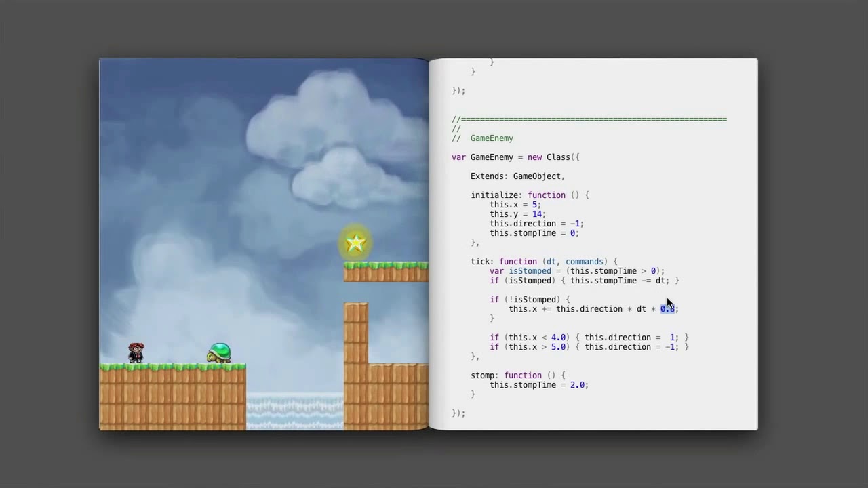
Task: Click "GameObject" in the Extends line
Action: [537, 176]
